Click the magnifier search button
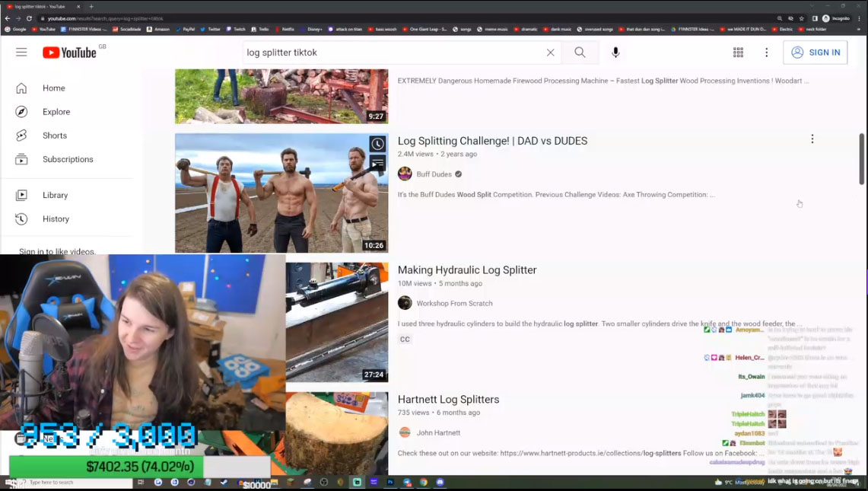868x491 pixels. click(x=580, y=52)
